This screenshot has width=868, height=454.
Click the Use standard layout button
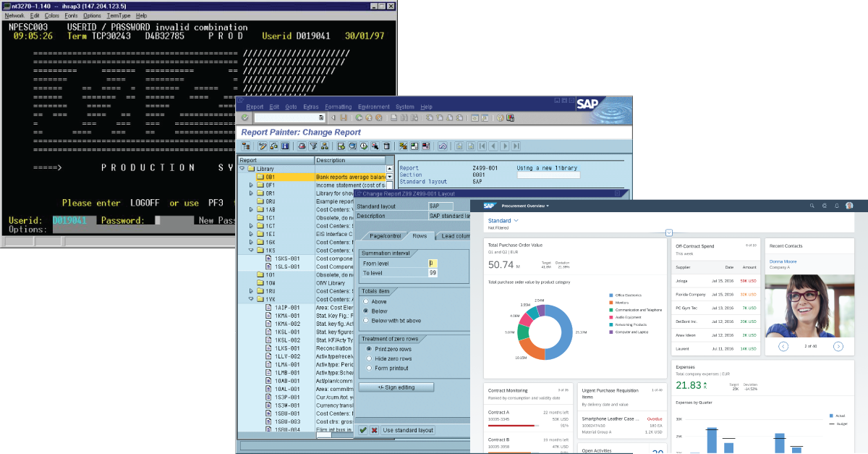coord(408,430)
